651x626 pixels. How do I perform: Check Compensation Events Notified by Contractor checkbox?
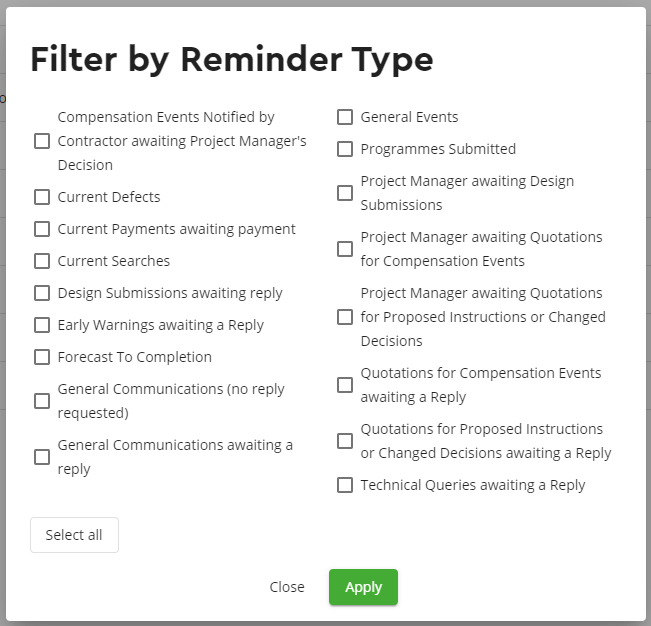(x=42, y=141)
